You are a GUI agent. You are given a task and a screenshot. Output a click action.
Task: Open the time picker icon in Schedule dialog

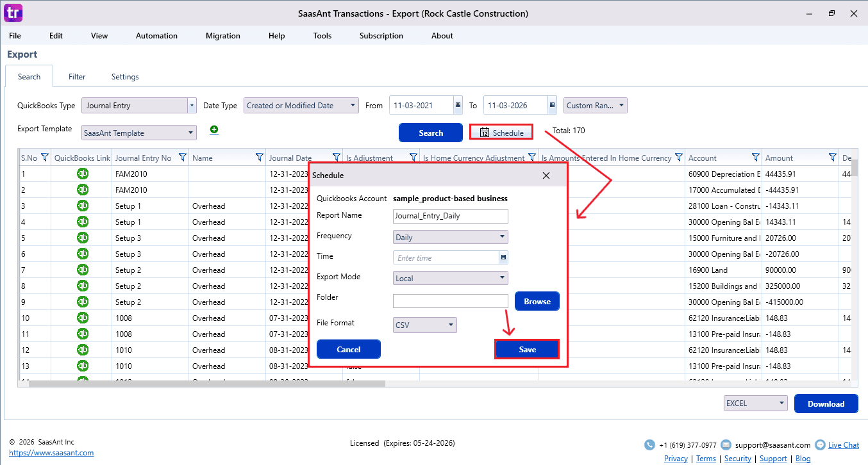click(x=503, y=257)
